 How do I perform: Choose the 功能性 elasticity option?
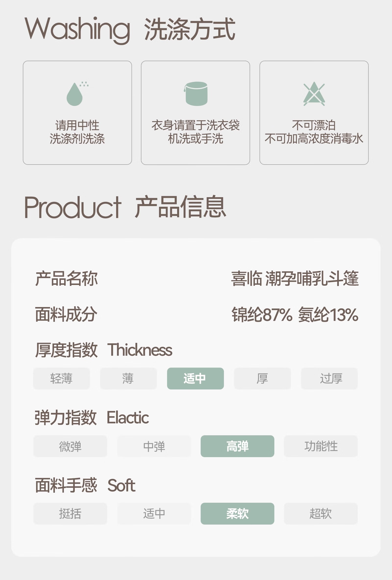[321, 446]
